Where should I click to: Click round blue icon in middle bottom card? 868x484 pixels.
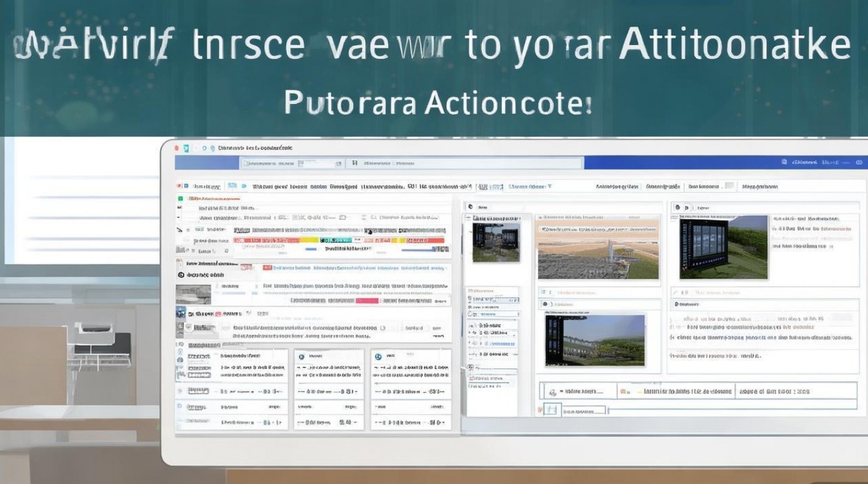pyautogui.click(x=302, y=356)
